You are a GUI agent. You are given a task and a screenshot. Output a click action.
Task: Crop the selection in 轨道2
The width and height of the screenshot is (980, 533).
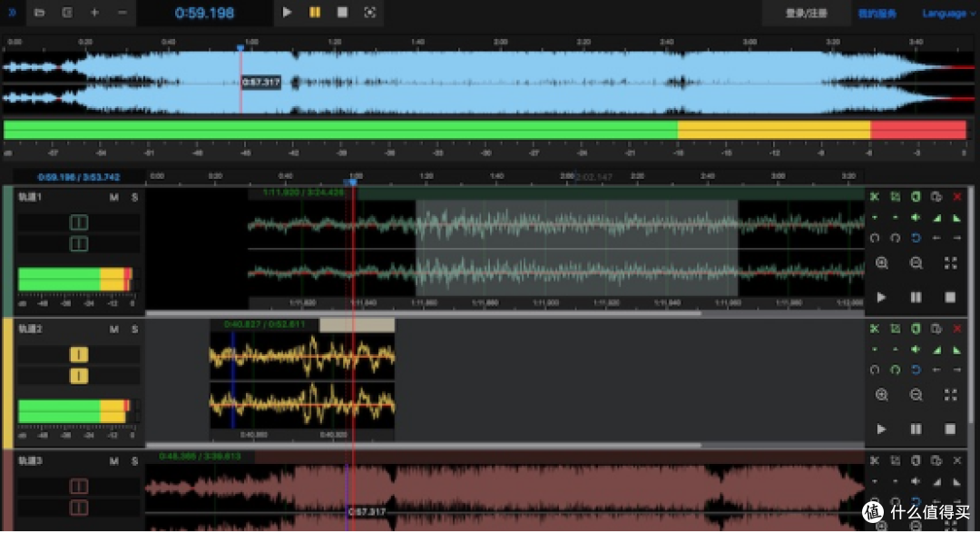(x=895, y=329)
